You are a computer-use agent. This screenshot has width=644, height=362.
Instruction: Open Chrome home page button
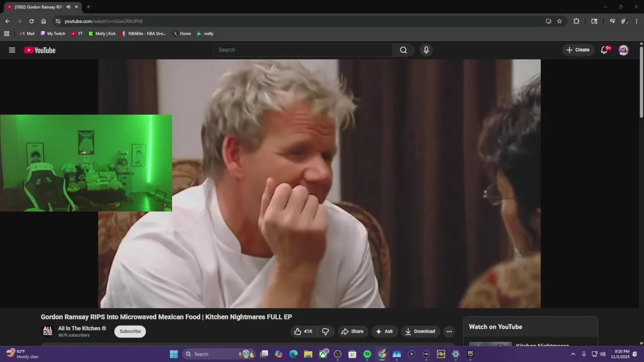[x=43, y=21]
